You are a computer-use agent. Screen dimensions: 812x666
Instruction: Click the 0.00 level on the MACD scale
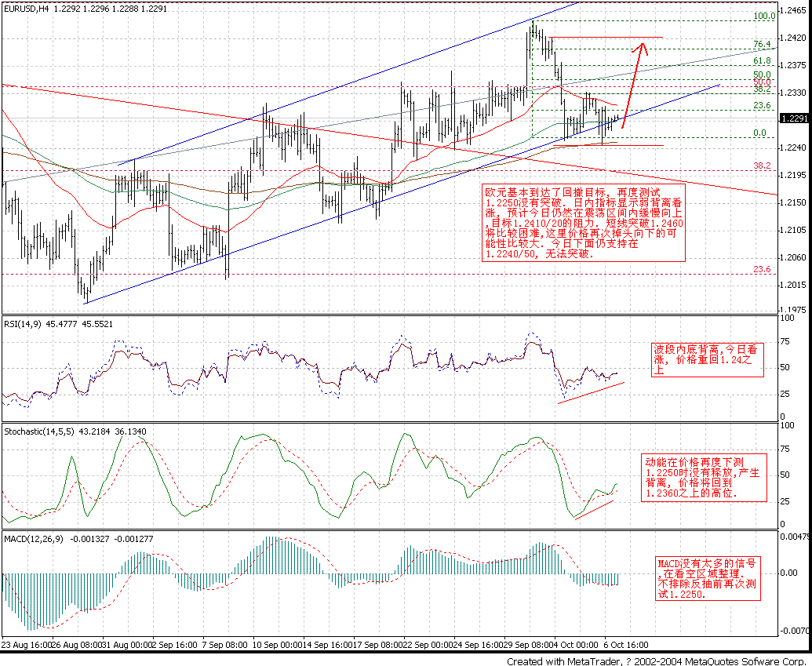click(x=788, y=573)
